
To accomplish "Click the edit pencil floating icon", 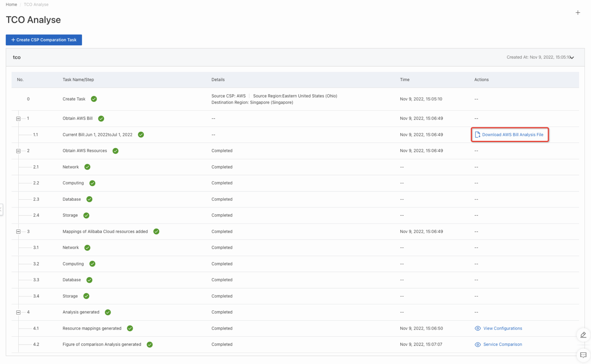I will coord(583,335).
